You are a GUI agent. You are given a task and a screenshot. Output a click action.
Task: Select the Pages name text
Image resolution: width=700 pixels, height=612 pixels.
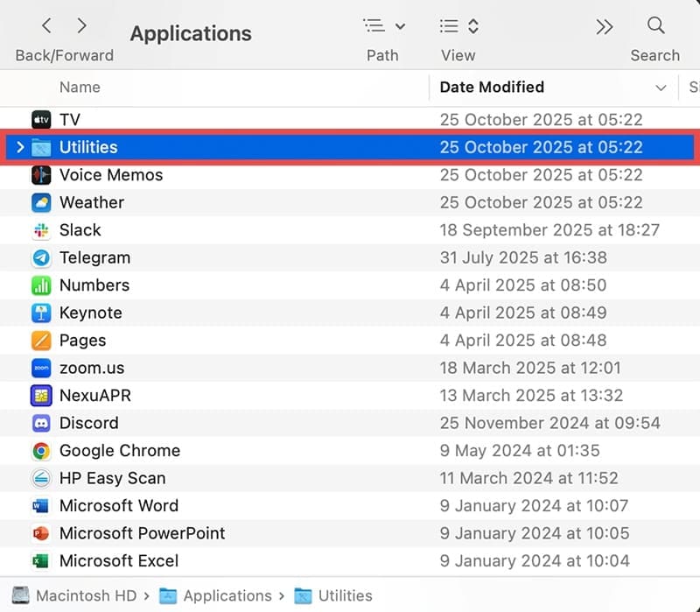click(82, 341)
